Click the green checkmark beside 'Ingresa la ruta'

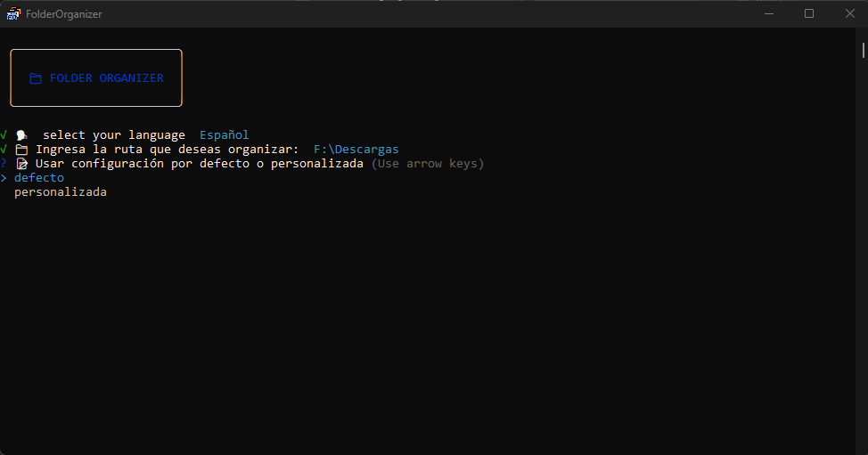tap(4, 150)
